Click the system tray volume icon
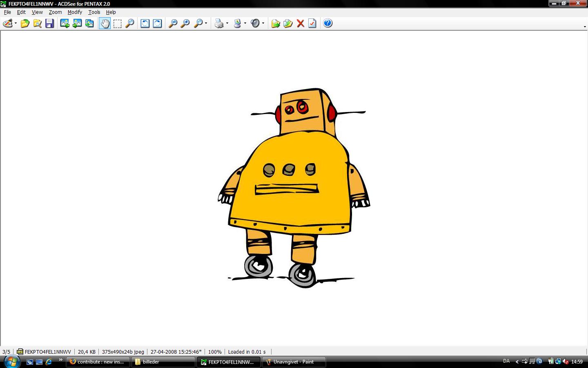This screenshot has width=588, height=368. pyautogui.click(x=566, y=361)
